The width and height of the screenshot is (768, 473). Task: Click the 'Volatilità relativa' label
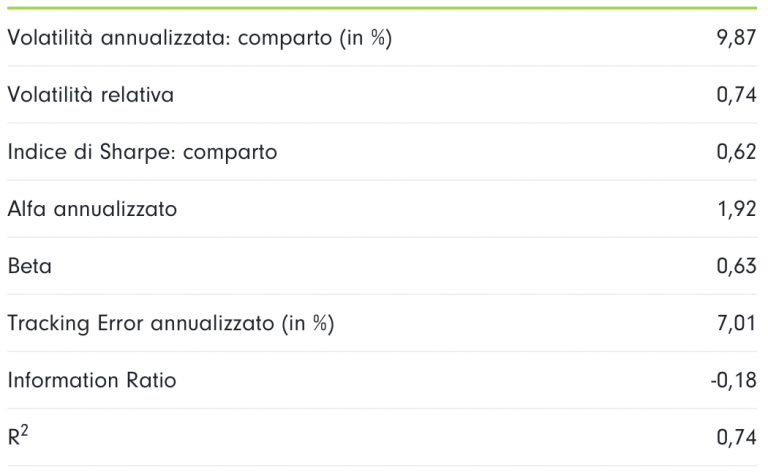(90, 96)
